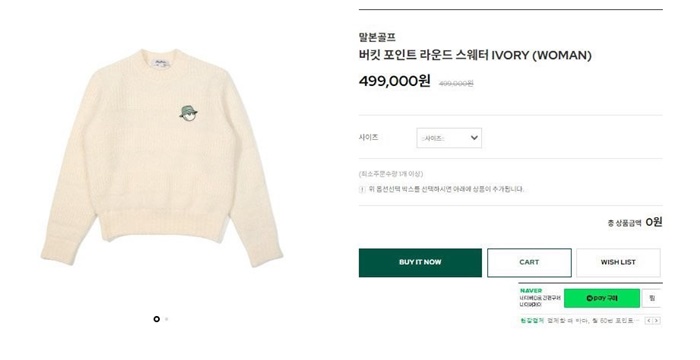Select the second image carousel dot
Image resolution: width=700 pixels, height=360 pixels.
pyautogui.click(x=167, y=319)
